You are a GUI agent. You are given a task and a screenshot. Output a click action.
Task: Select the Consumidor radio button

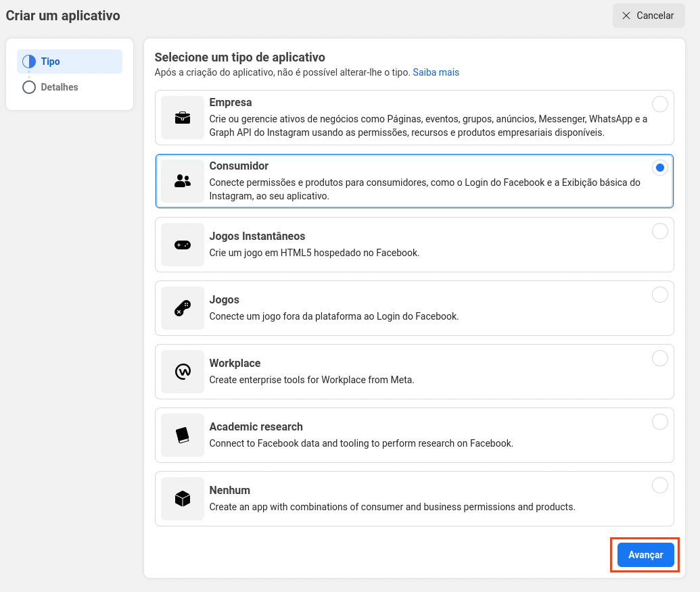660,168
